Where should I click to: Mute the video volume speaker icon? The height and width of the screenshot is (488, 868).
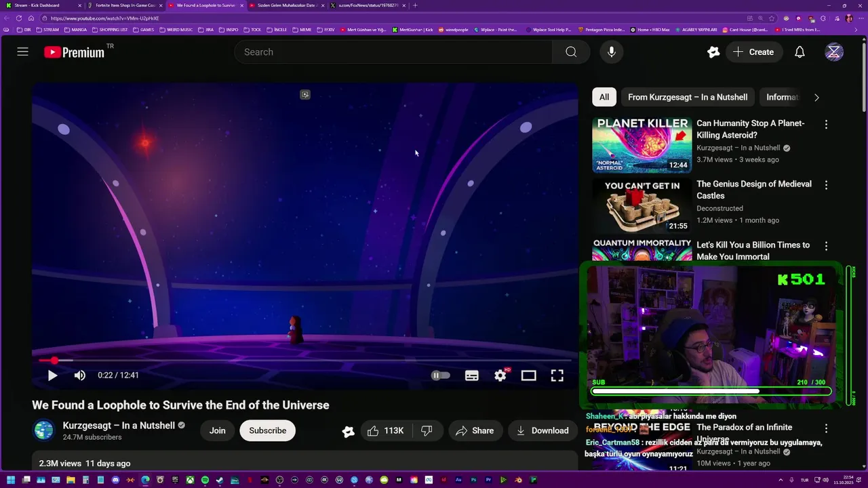coord(80,375)
